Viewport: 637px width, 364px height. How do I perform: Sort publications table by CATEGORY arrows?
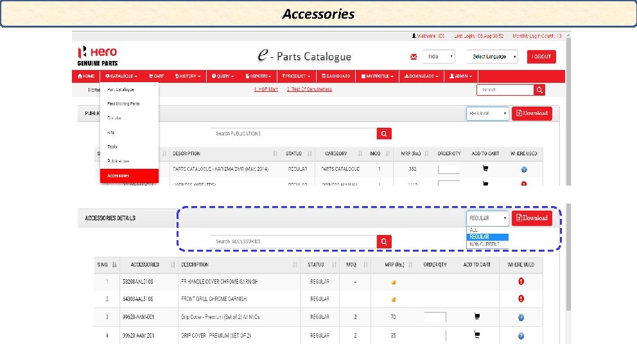point(360,153)
